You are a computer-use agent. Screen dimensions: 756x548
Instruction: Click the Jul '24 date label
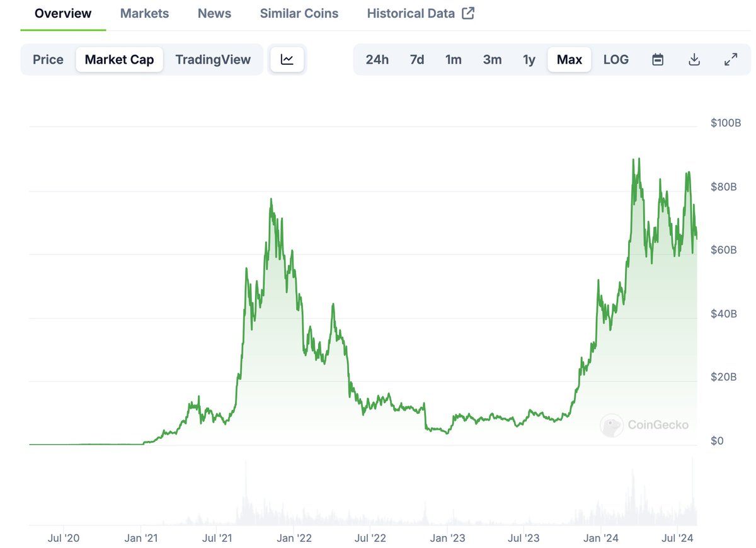pos(677,538)
